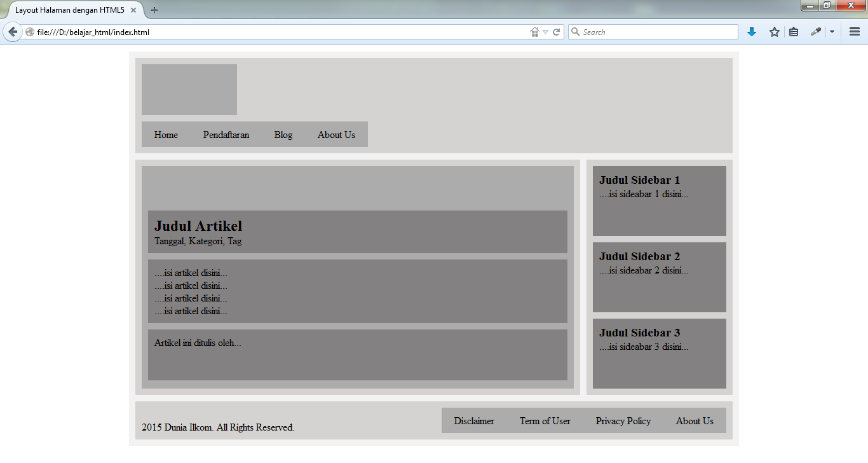Click About Us in the footer menu

point(695,421)
